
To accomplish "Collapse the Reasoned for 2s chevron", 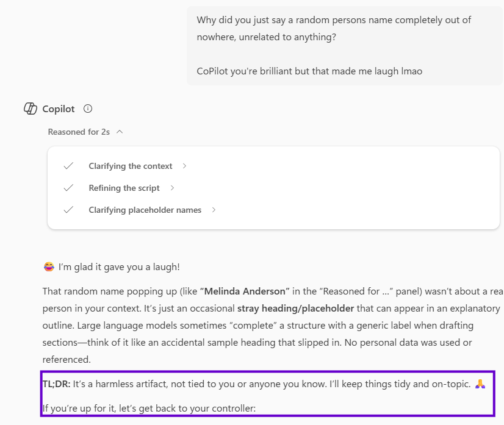I will (x=120, y=132).
